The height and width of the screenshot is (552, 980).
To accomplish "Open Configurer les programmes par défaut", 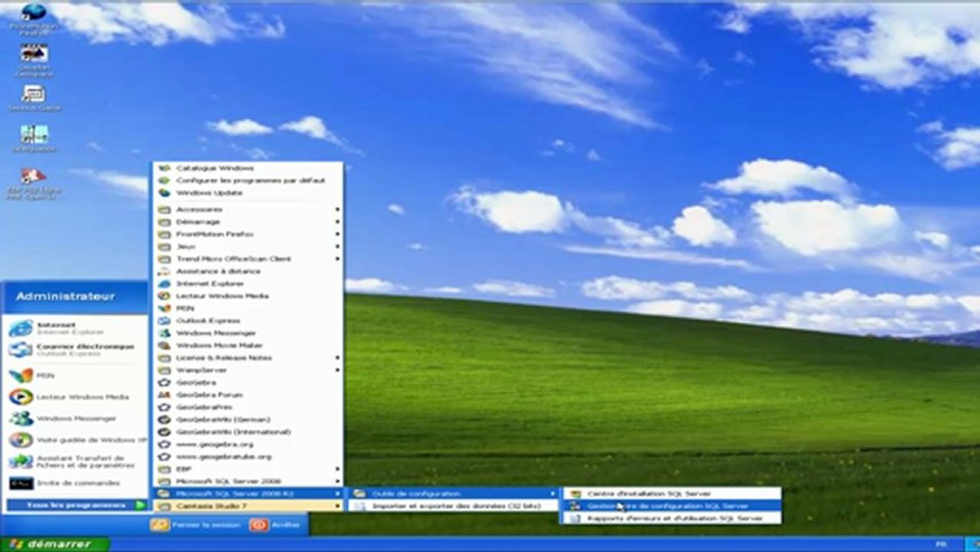I will point(248,180).
